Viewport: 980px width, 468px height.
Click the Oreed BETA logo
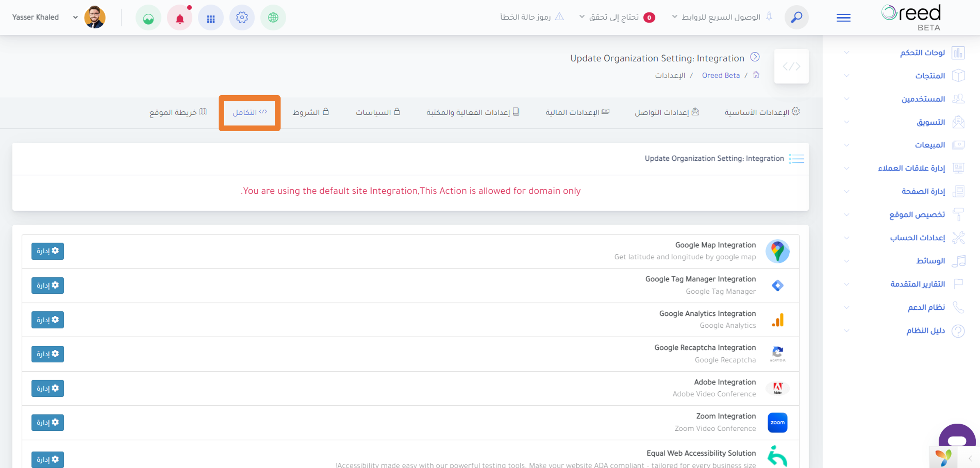tap(912, 17)
